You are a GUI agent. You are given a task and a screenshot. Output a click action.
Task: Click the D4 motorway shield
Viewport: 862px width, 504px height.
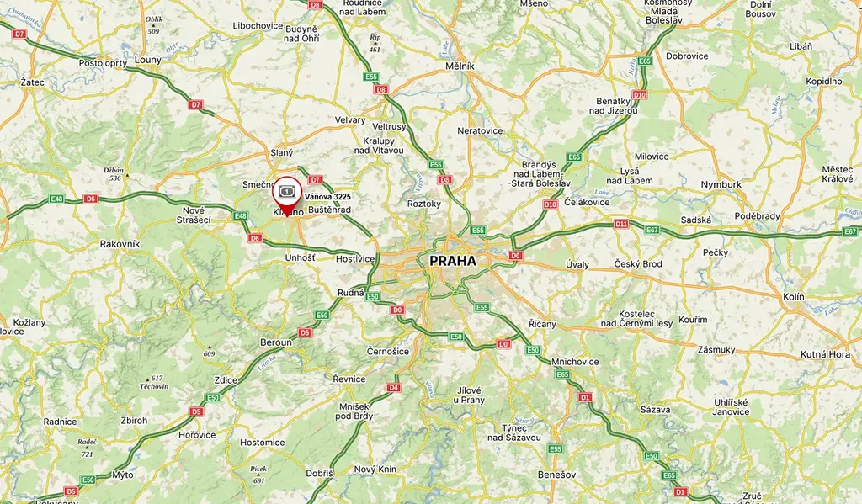pos(392,388)
